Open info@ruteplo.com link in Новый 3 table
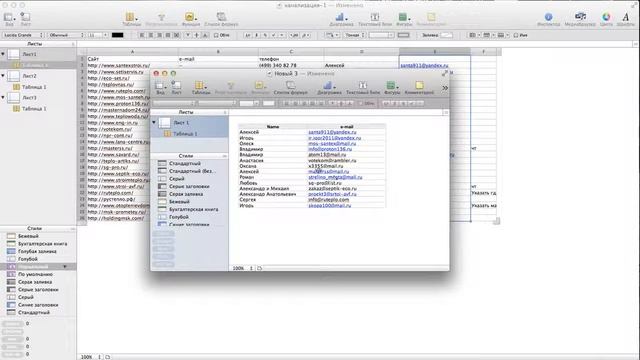The width and height of the screenshot is (640, 360). 329,200
